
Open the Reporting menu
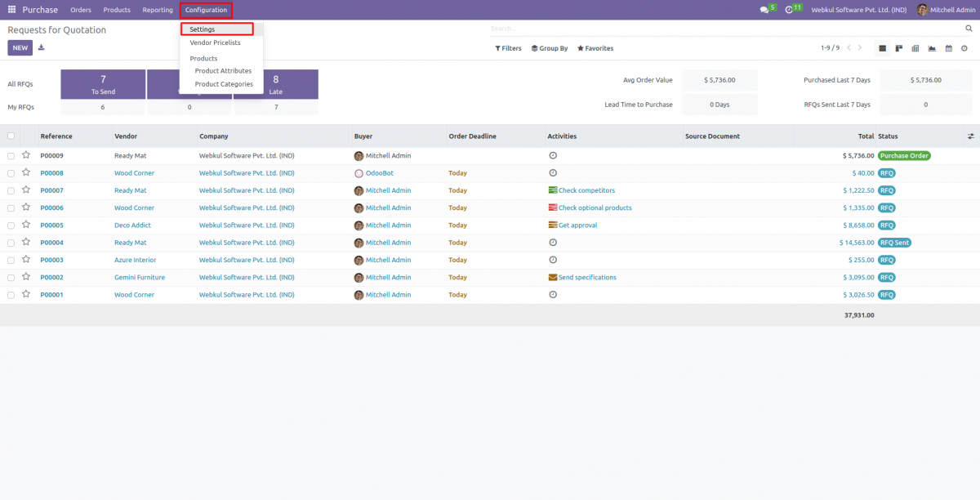157,10
